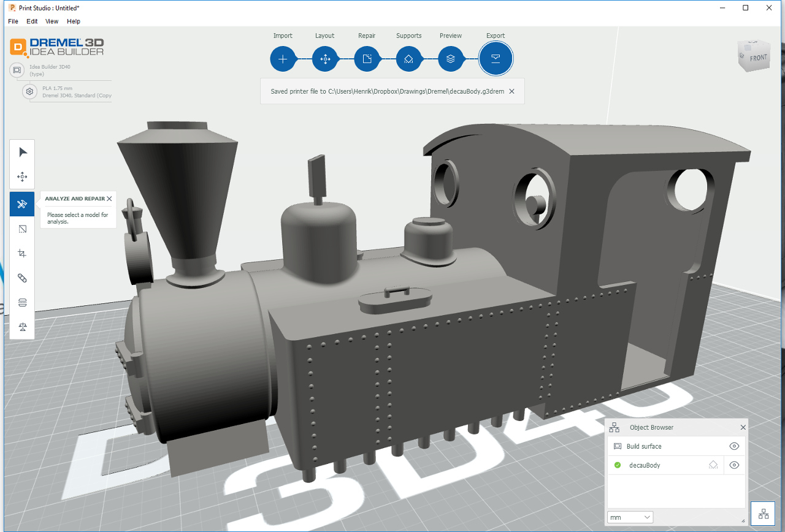Select the decauBody row in Object Browser
Screen dimensions: 785x532
(x=677, y=465)
